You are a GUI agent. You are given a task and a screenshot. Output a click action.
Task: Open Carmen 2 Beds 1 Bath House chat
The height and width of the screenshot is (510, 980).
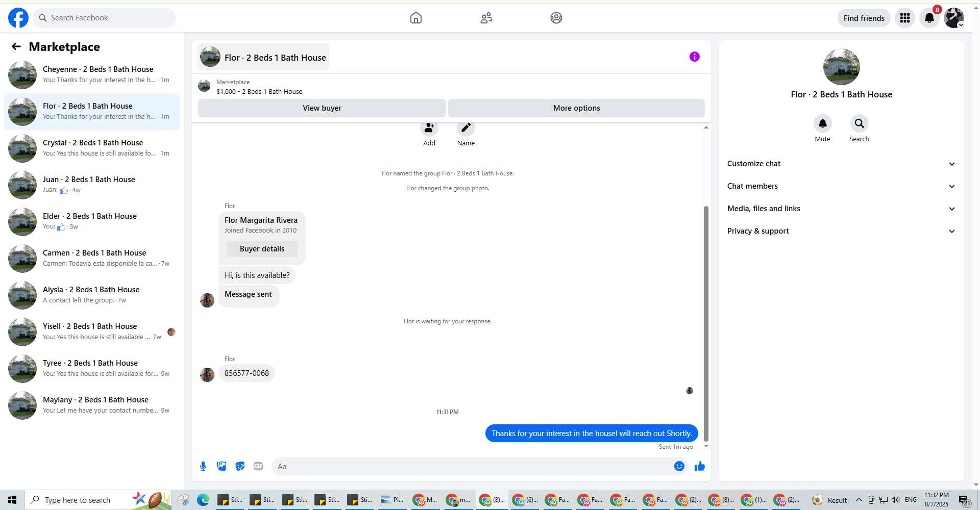(x=92, y=259)
